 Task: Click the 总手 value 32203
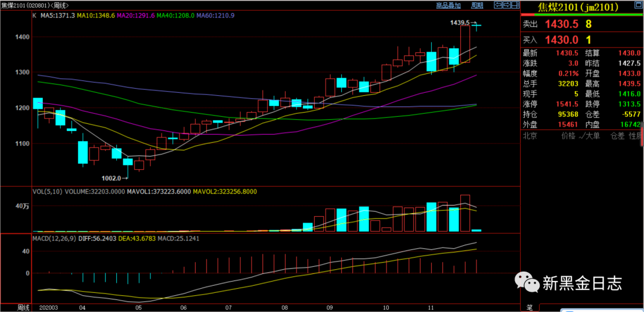tap(567, 84)
